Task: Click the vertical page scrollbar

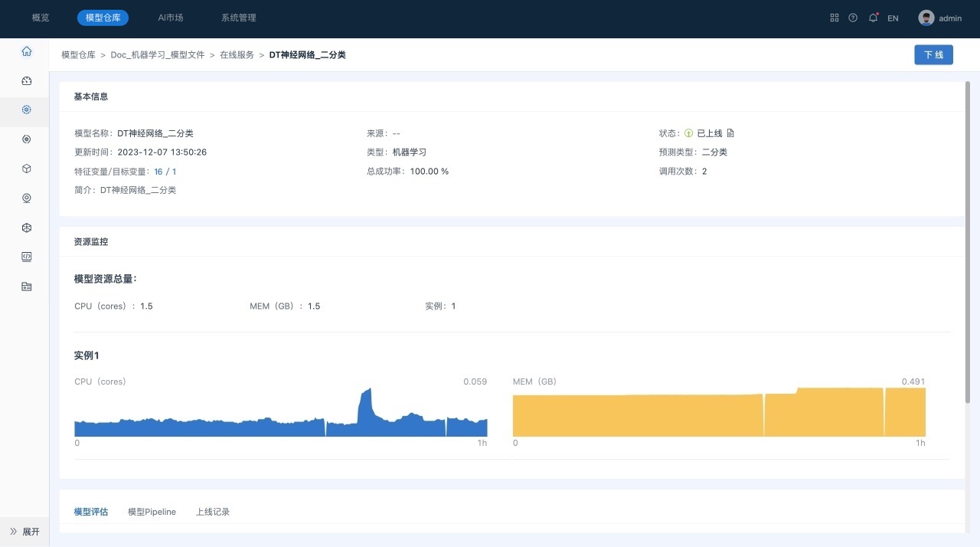Action: tap(968, 241)
